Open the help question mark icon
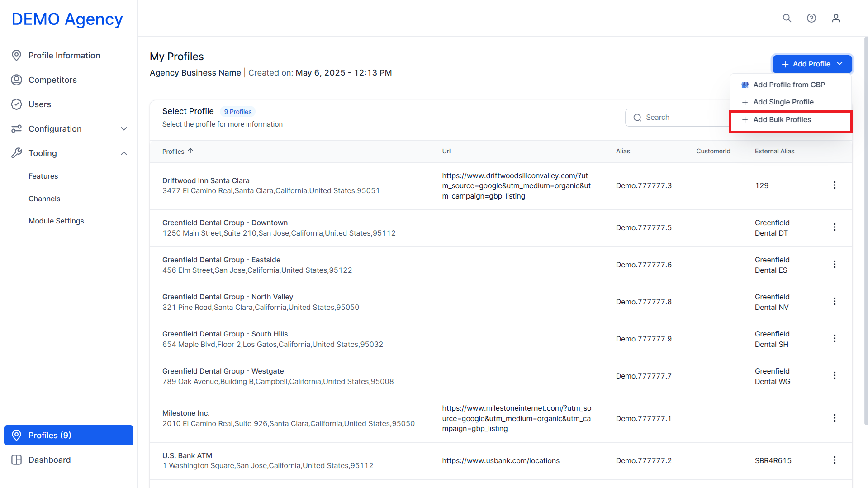Viewport: 868px width, 488px height. (811, 18)
